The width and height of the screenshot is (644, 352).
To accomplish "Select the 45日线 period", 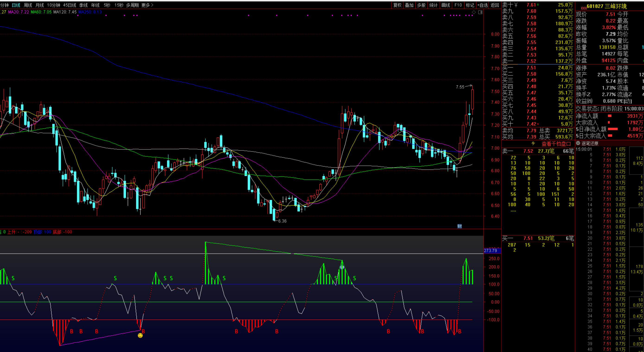I will pyautogui.click(x=70, y=5).
